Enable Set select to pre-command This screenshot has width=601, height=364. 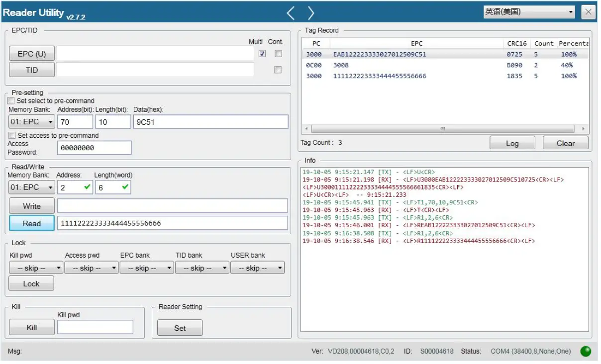click(x=11, y=100)
